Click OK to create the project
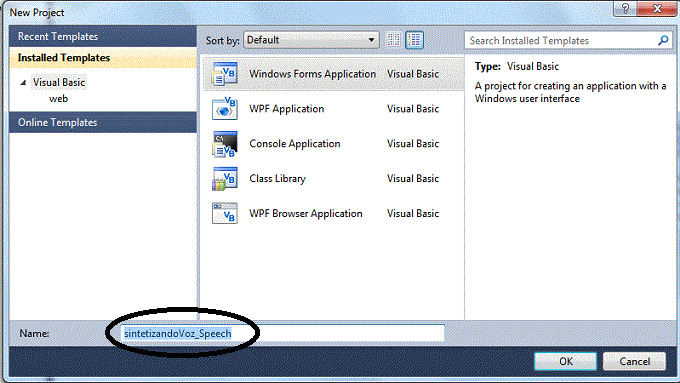 pyautogui.click(x=566, y=361)
